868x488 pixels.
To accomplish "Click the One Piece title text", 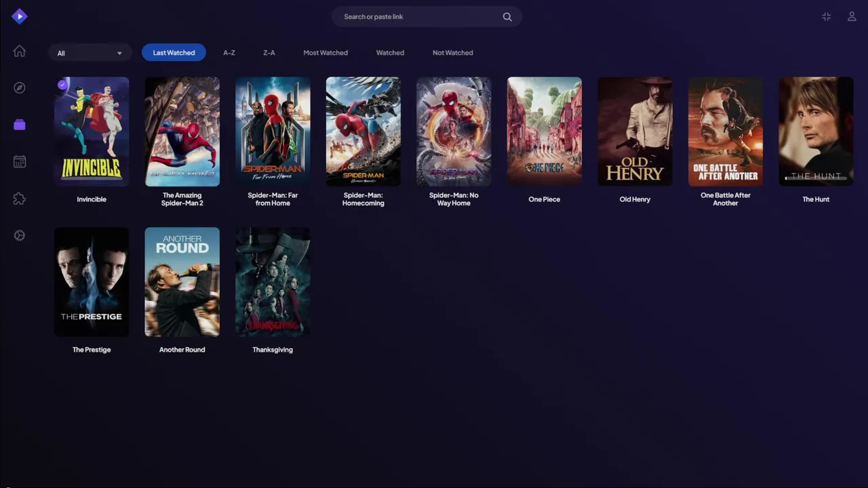I will (545, 199).
